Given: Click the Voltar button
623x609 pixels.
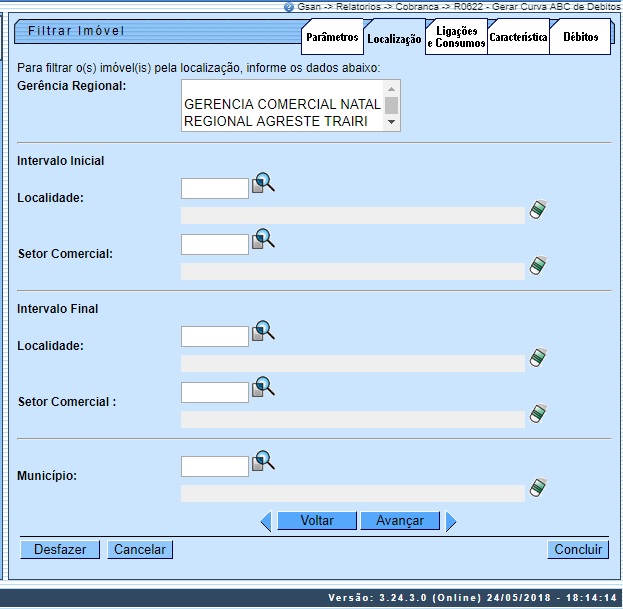Looking at the screenshot, I should click(x=317, y=520).
